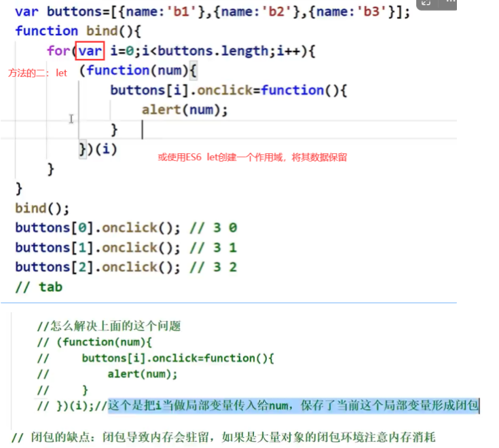Click the bind(); call line

[x=42, y=208]
